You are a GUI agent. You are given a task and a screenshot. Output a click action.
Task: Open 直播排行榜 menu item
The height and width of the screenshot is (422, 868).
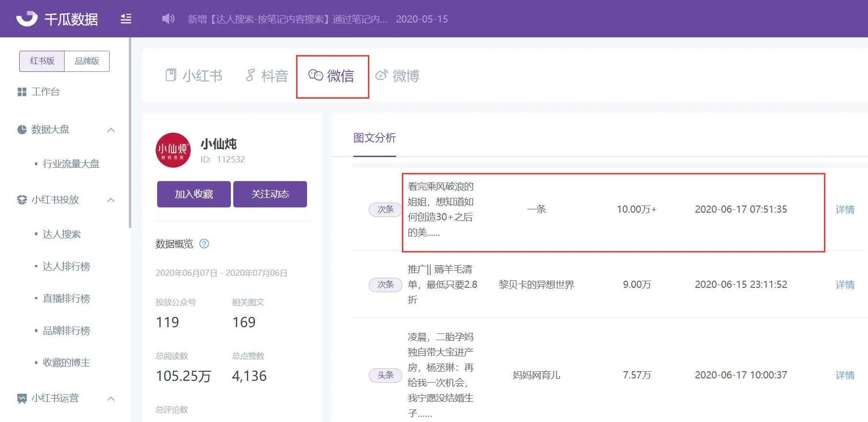coord(66,298)
